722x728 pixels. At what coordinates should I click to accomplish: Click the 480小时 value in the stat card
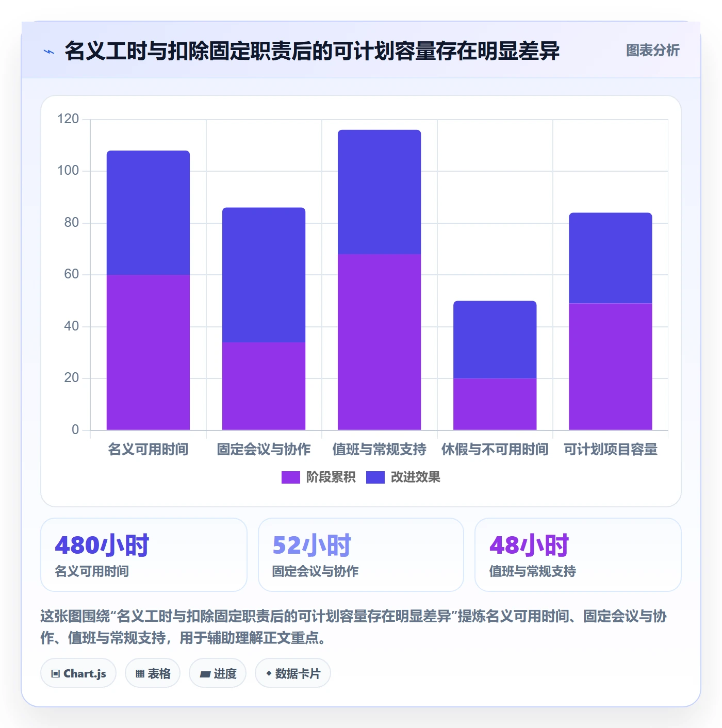pyautogui.click(x=102, y=545)
